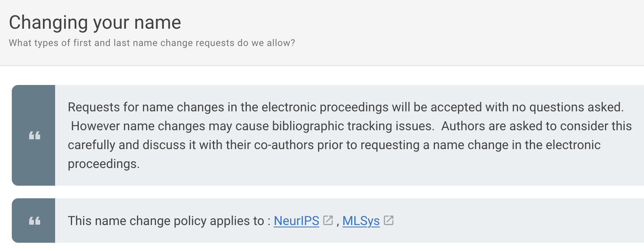This screenshot has height=251, width=644.
Task: Click the subtitle about allowed name change requests
Action: pyautogui.click(x=152, y=43)
